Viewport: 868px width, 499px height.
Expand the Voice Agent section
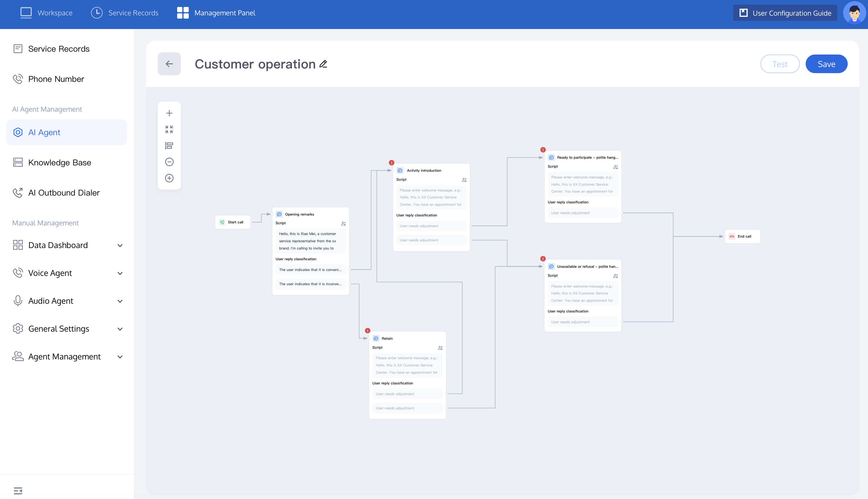click(x=120, y=273)
